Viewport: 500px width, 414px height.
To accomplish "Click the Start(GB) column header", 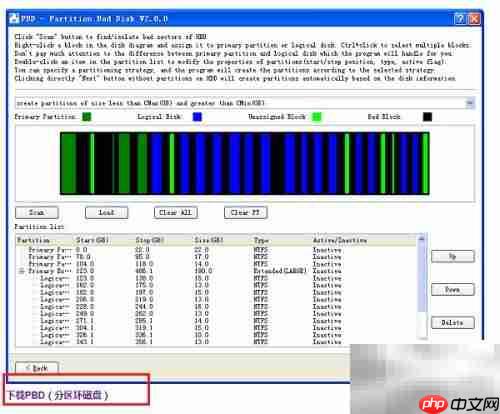I will tap(93, 240).
